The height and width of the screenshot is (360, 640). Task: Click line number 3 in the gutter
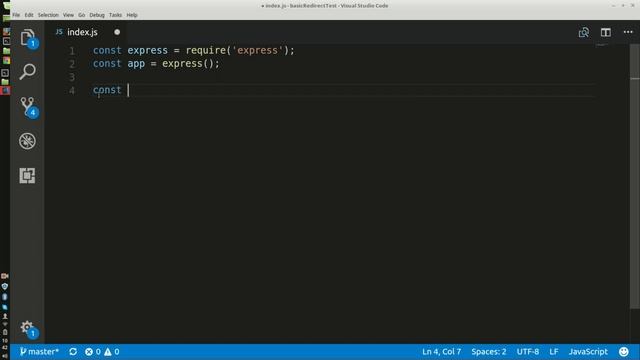[x=72, y=77]
